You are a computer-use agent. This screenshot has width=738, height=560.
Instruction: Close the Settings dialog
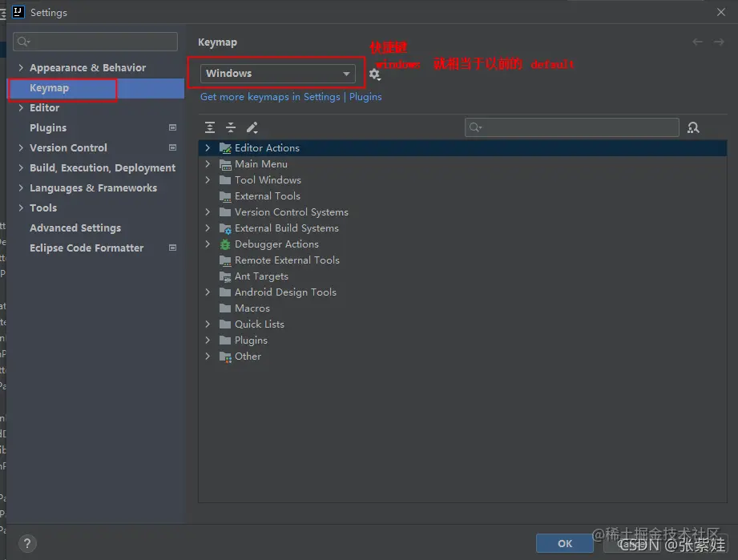[x=721, y=12]
